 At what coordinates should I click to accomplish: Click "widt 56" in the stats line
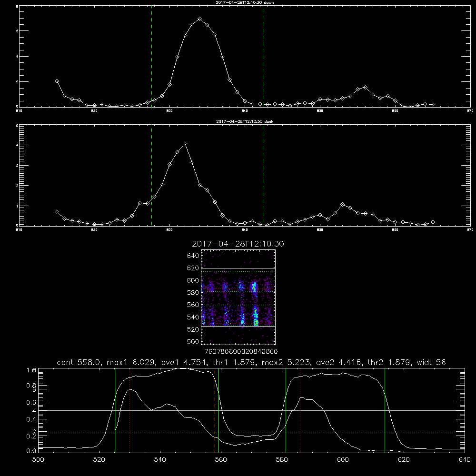pos(431,362)
